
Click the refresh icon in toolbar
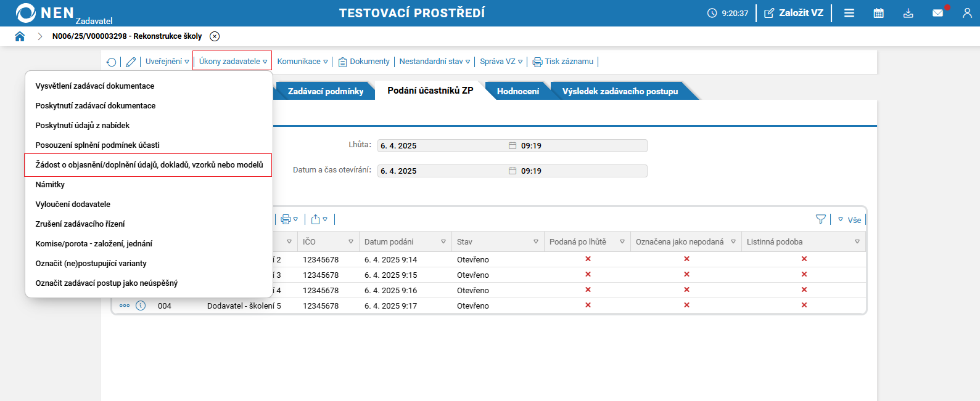point(111,62)
